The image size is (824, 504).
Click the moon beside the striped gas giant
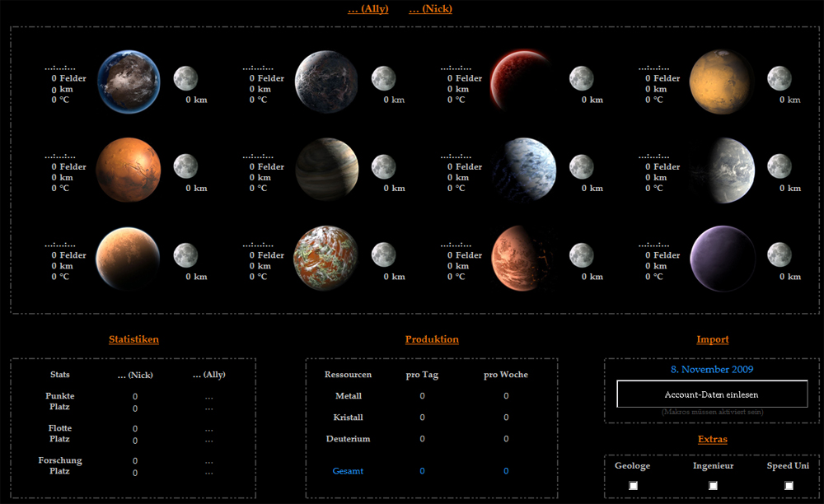(383, 166)
